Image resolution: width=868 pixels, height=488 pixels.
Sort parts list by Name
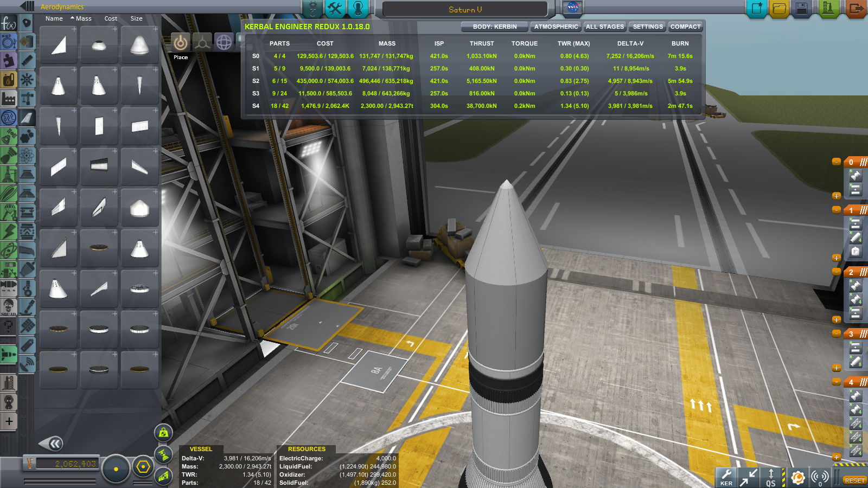coord(54,18)
